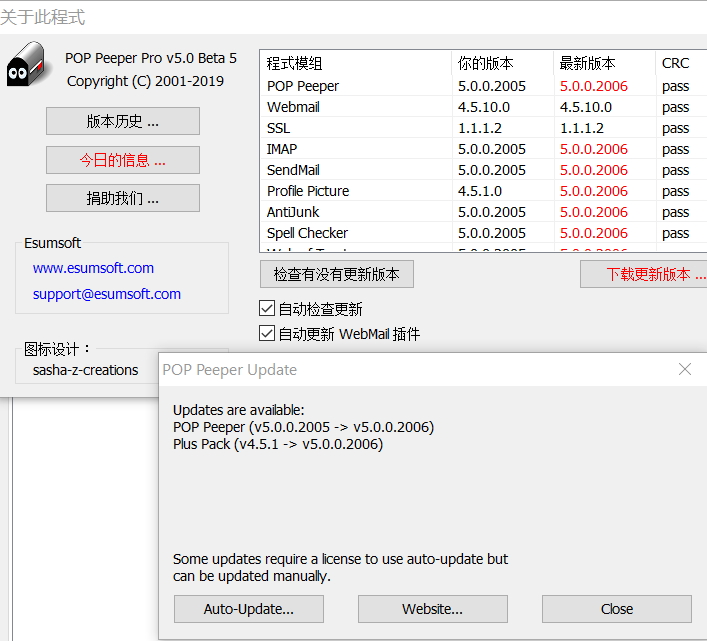Image resolution: width=707 pixels, height=641 pixels.
Task: Click 下载更新版本 download updates button
Action: (644, 274)
